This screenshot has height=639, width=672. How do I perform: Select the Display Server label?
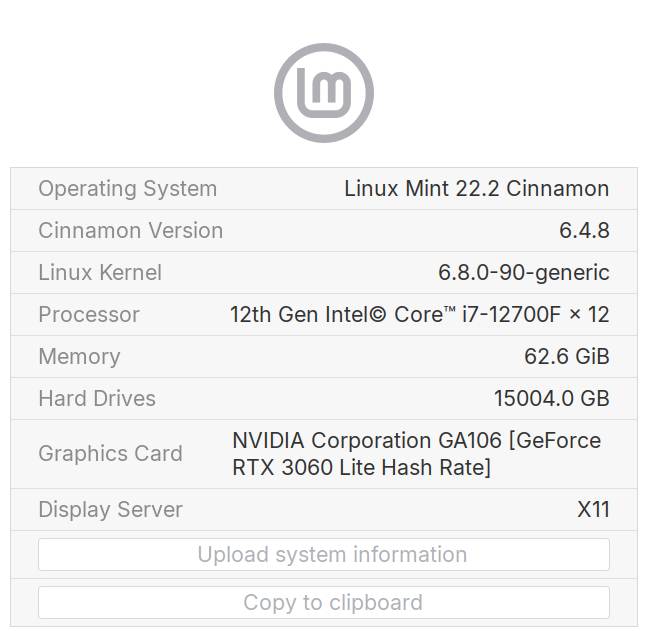point(110,509)
